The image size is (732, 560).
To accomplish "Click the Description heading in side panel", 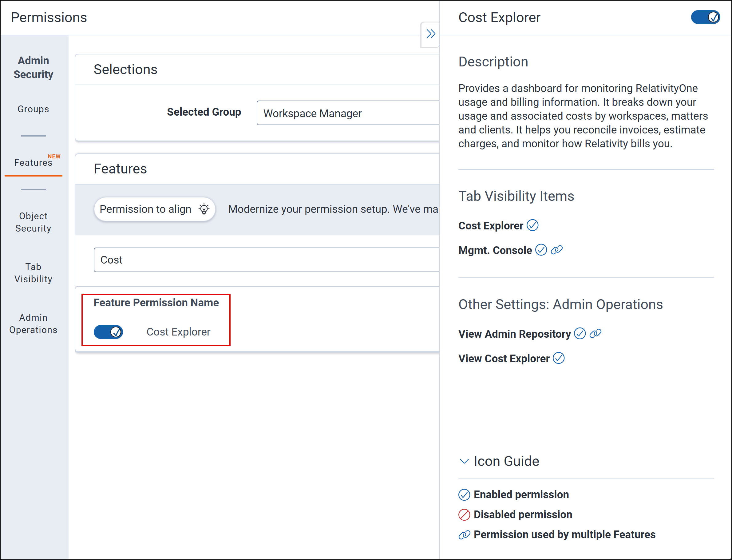I will [493, 62].
